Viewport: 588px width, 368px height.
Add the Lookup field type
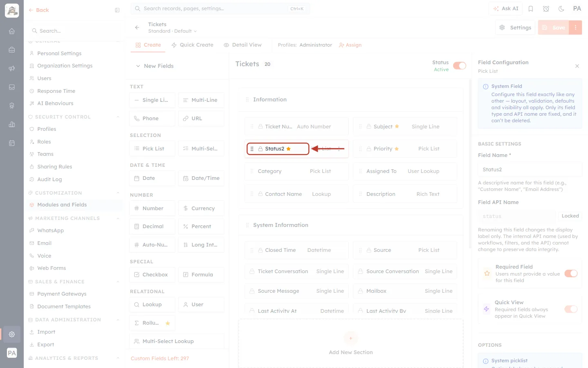pyautogui.click(x=152, y=305)
